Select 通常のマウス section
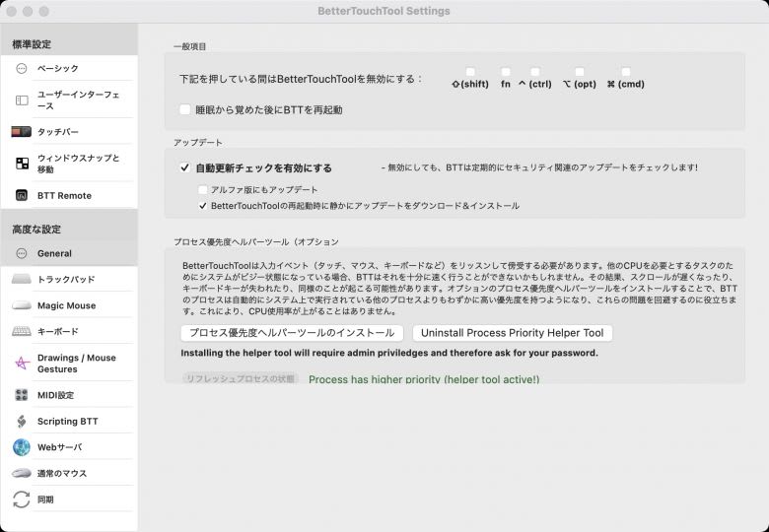769x532 pixels. [x=70, y=473]
